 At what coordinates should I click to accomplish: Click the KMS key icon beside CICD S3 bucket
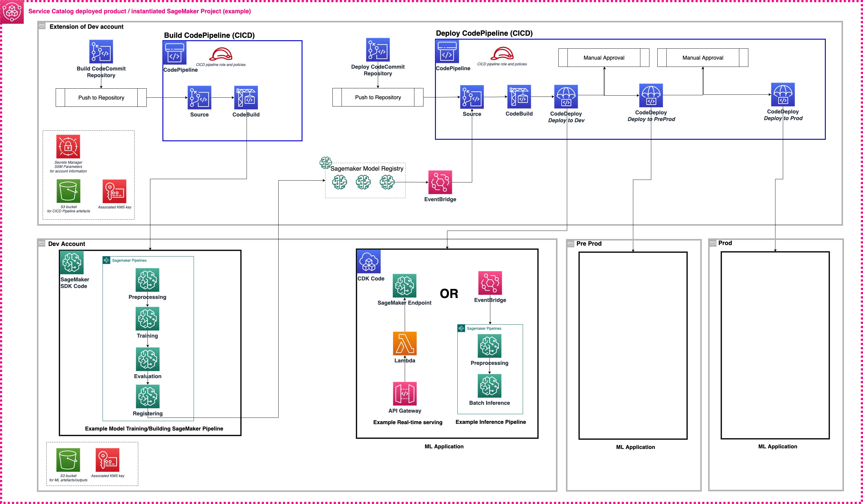click(114, 191)
